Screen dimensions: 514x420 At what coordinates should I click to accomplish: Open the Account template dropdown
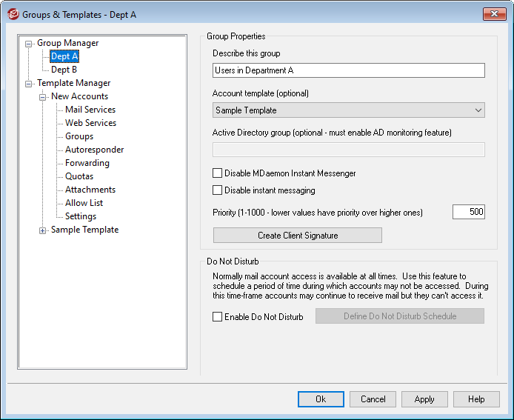348,110
